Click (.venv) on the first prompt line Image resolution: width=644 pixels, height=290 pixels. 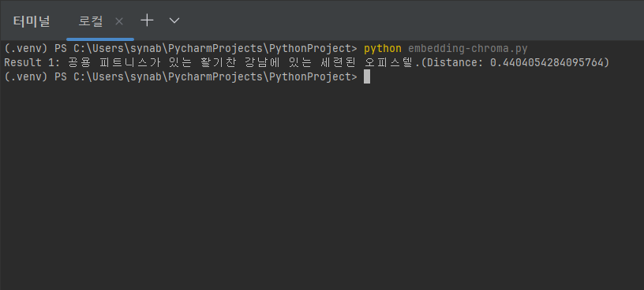coord(26,49)
